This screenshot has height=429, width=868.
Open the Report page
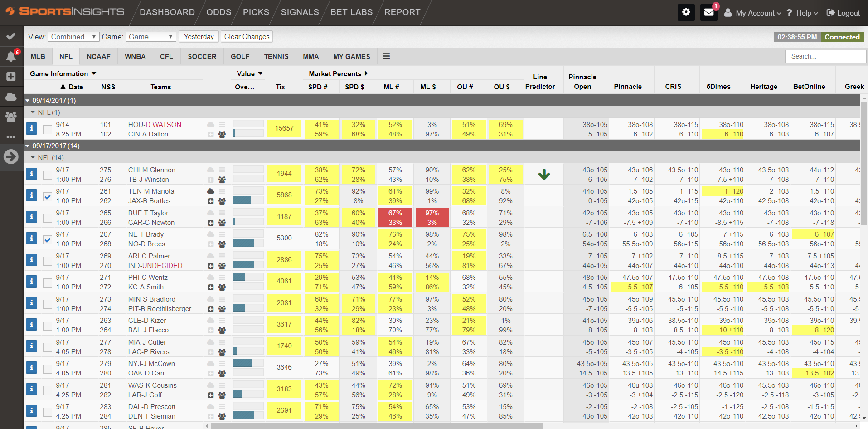click(402, 12)
